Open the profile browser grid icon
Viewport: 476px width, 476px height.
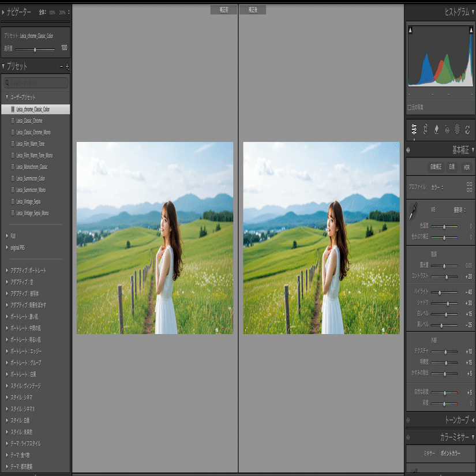click(469, 187)
